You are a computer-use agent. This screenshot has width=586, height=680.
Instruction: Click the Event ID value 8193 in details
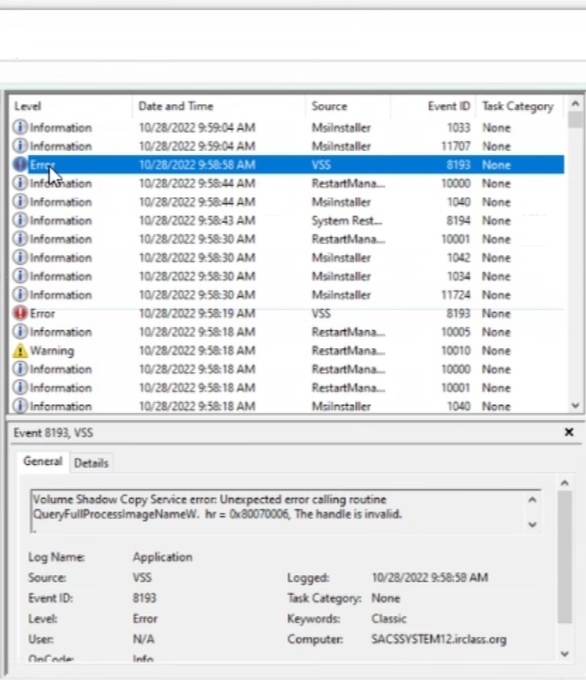[144, 598]
